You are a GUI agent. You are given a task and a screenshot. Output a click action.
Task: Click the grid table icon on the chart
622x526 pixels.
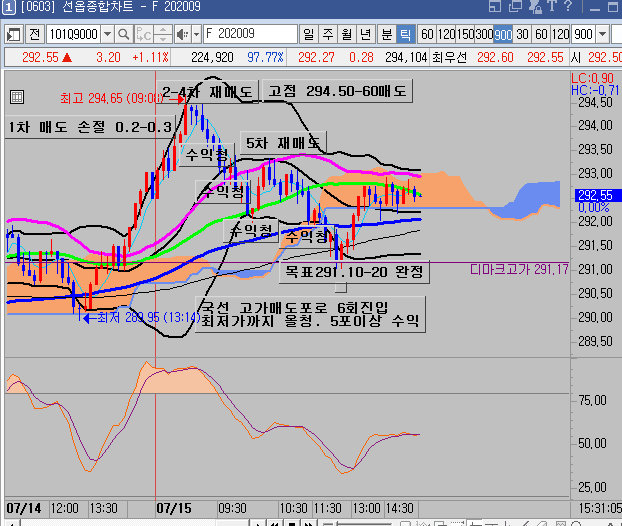[16, 97]
